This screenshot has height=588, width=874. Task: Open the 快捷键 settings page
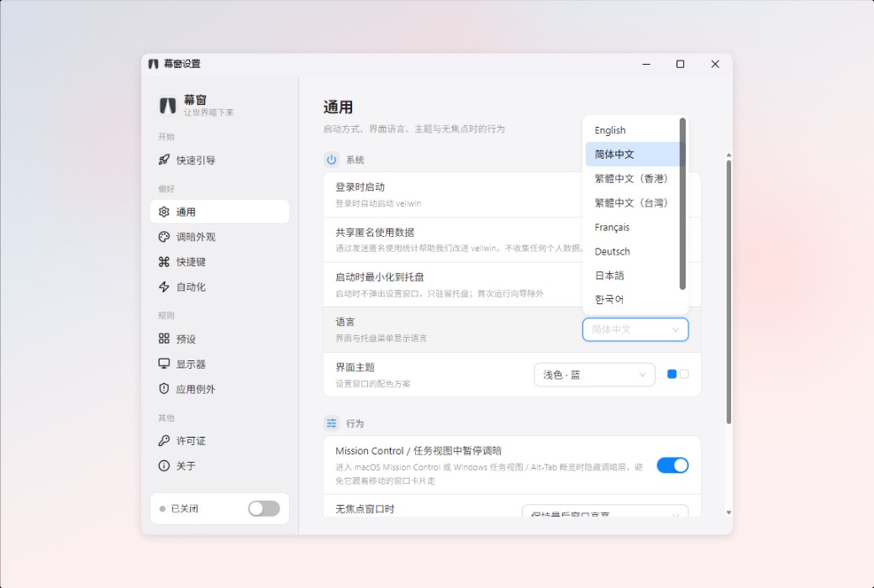pyautogui.click(x=219, y=262)
